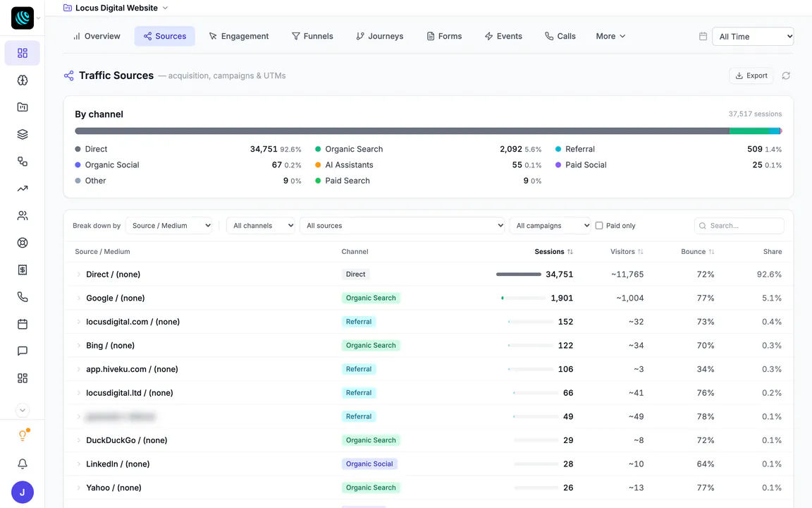The height and width of the screenshot is (508, 812).
Task: Switch to the Forms tab
Action: pos(444,36)
